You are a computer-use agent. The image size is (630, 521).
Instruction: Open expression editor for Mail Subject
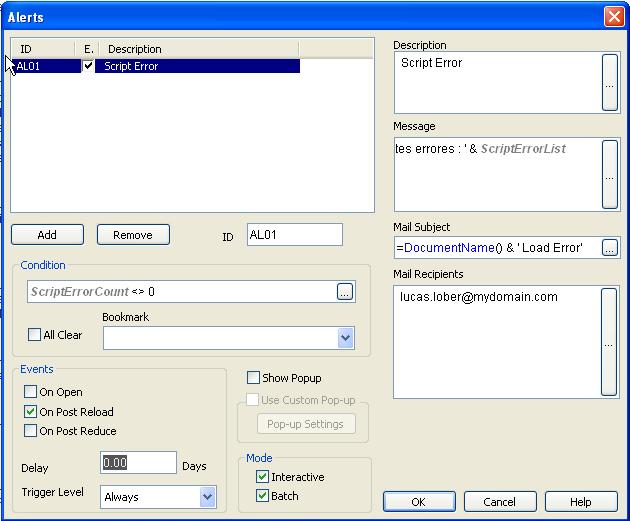click(x=610, y=247)
